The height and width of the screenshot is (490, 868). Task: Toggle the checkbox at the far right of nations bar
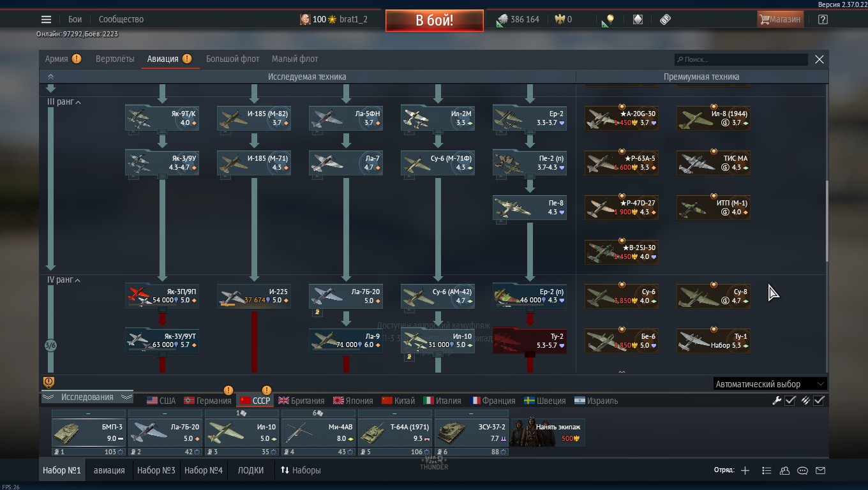pyautogui.click(x=819, y=401)
